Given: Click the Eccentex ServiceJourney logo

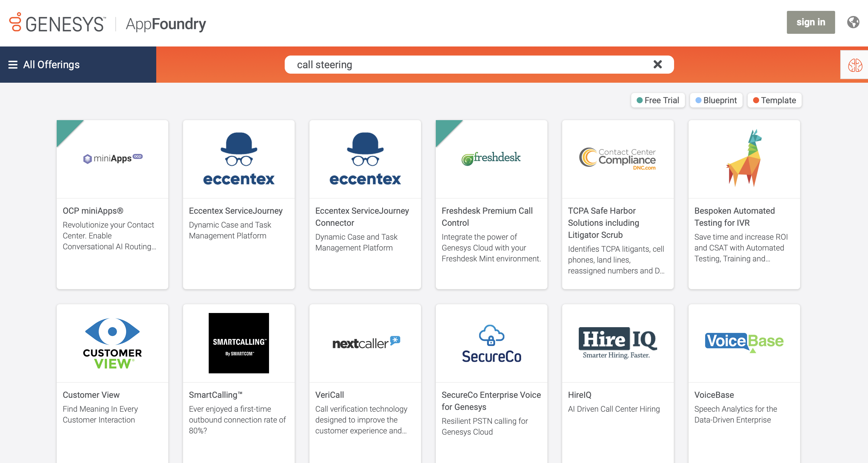Looking at the screenshot, I should [x=239, y=159].
